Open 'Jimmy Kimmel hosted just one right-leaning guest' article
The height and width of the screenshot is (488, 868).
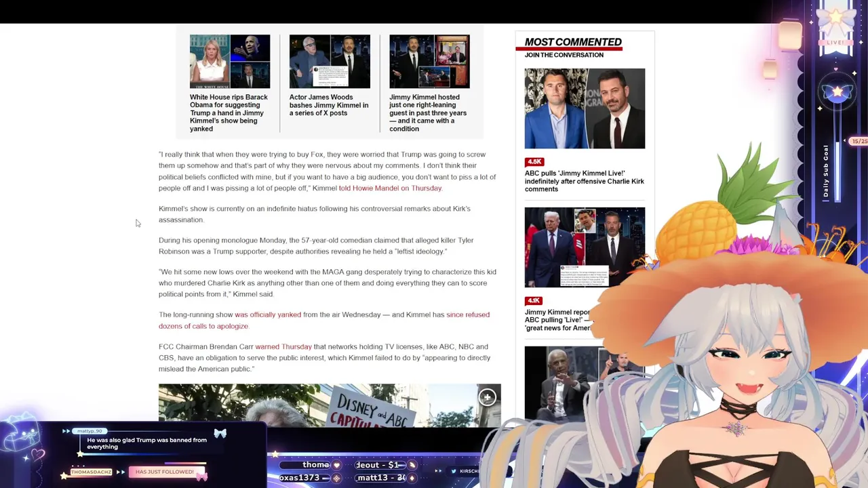pos(428,113)
